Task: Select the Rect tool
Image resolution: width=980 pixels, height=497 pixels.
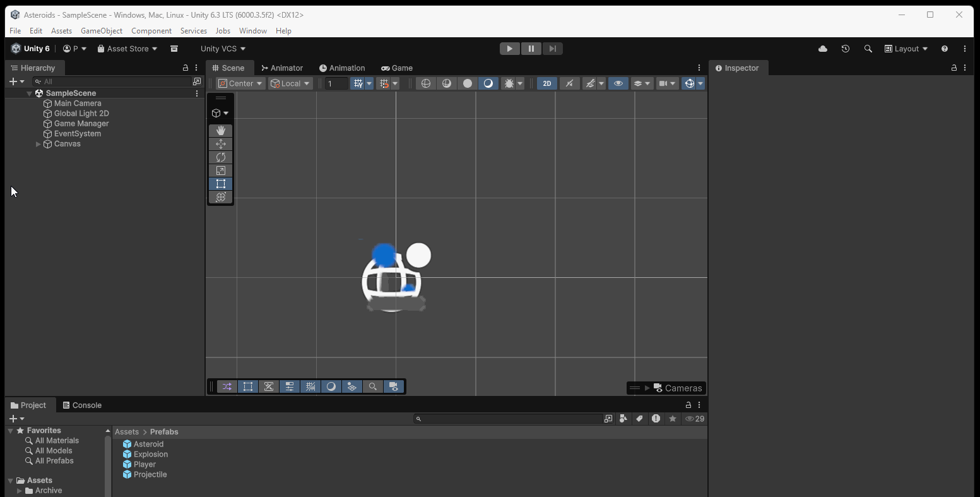Action: (220, 184)
